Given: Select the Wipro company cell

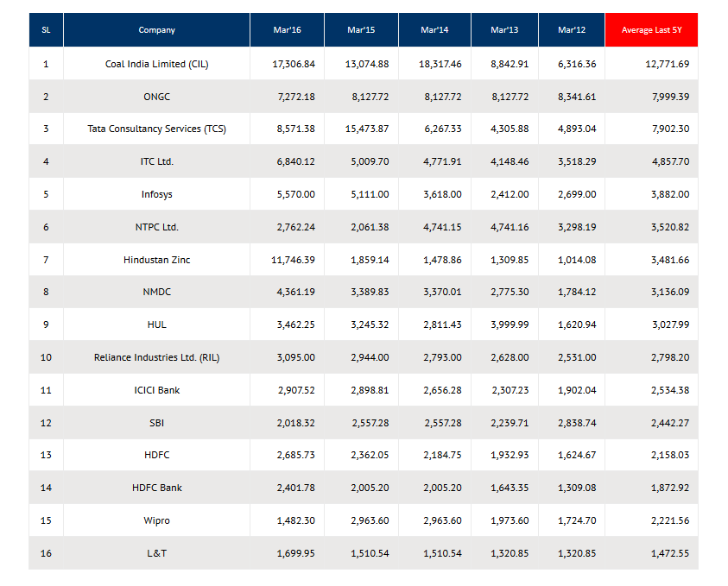Looking at the screenshot, I should [157, 520].
